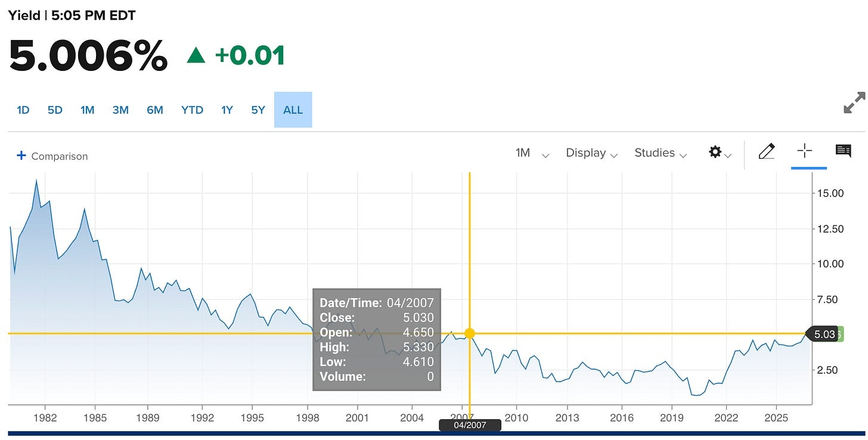Choose the YTD time range
The width and height of the screenshot is (868, 440).
(x=192, y=110)
